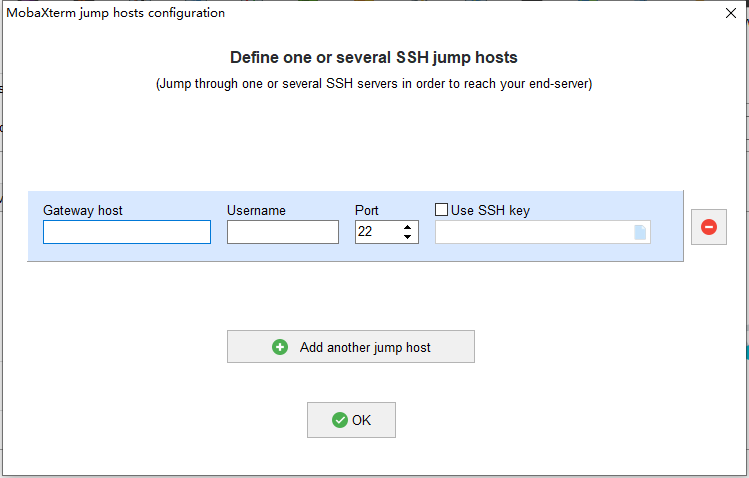Viewport: 749px width, 478px height.
Task: Click the SSH key file browse icon
Action: pos(640,232)
